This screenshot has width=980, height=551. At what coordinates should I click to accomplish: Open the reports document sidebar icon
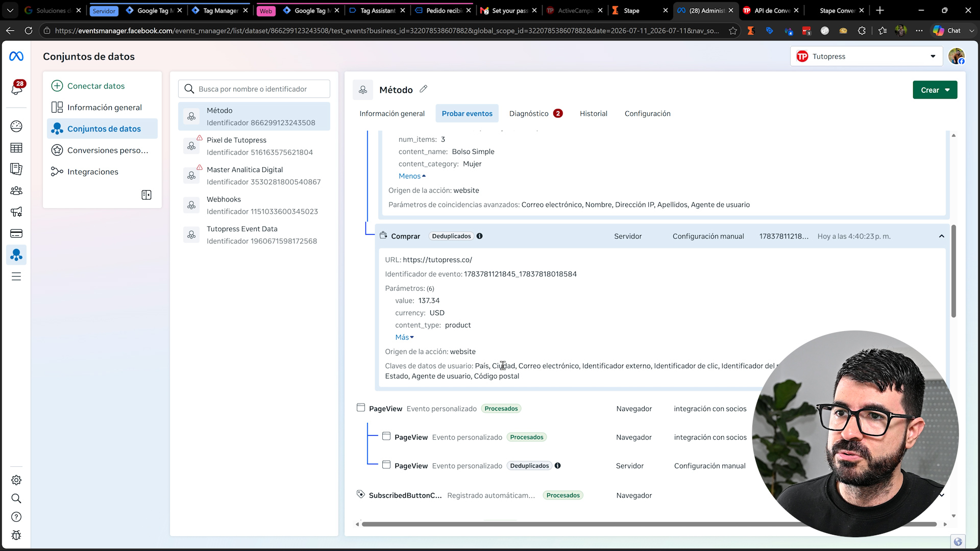pyautogui.click(x=16, y=169)
